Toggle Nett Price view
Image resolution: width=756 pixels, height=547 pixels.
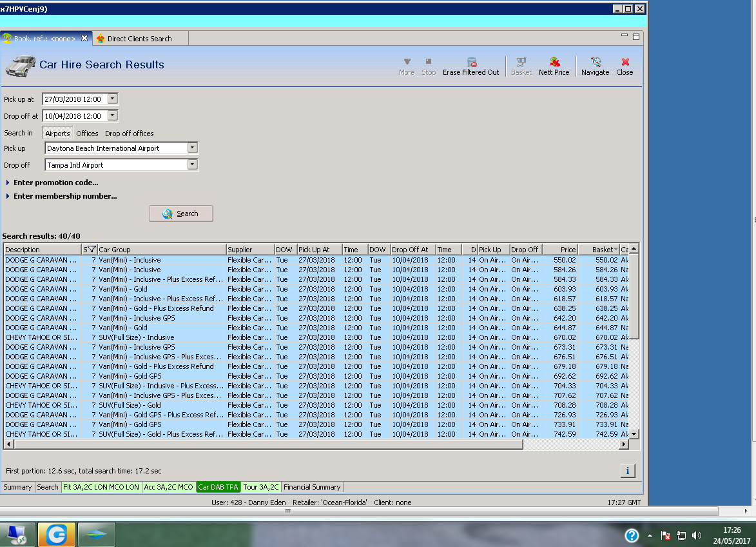pyautogui.click(x=554, y=66)
